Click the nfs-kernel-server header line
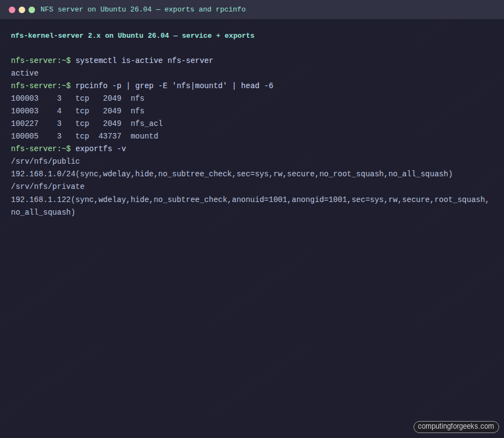The height and width of the screenshot is (438, 504). coord(133,35)
